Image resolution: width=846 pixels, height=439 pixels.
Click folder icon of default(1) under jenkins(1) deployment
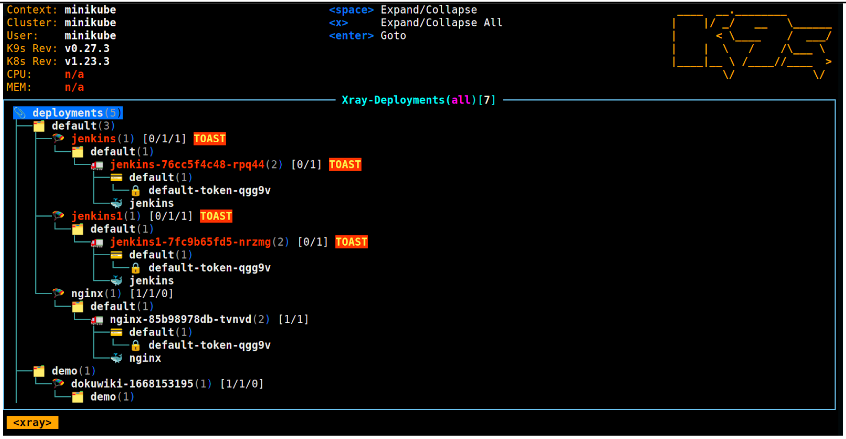78,152
